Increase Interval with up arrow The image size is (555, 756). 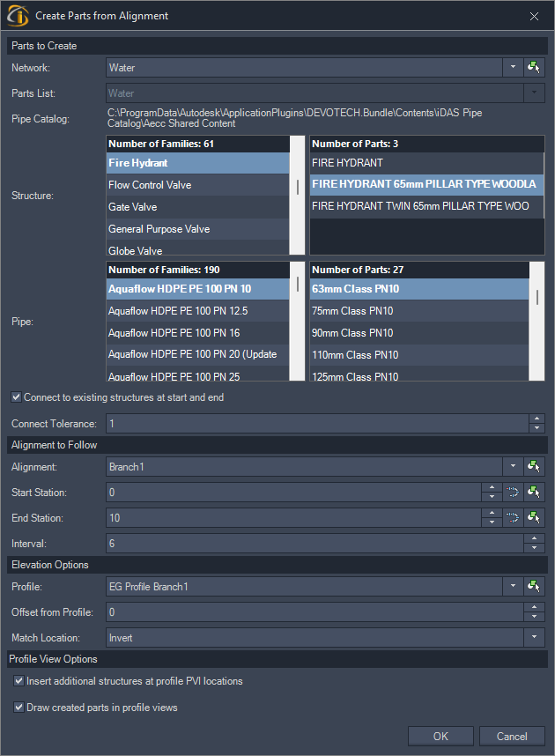(534, 538)
